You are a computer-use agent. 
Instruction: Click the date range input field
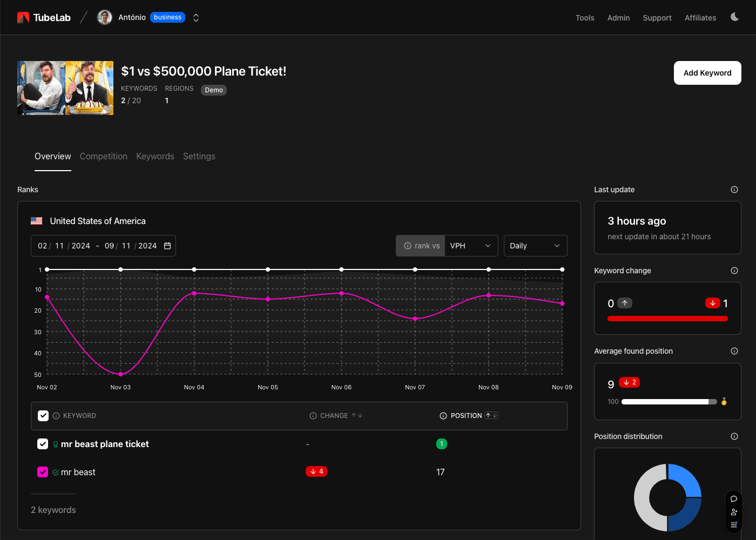(x=103, y=246)
